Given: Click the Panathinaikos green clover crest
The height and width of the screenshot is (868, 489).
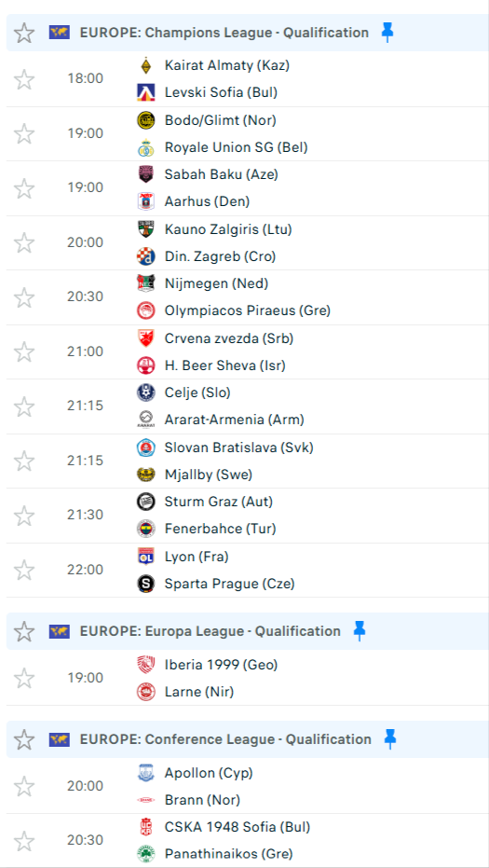Looking at the screenshot, I should pos(146,854).
